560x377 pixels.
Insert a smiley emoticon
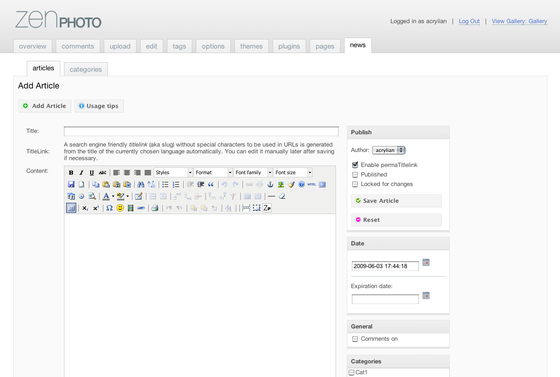pyautogui.click(x=120, y=208)
